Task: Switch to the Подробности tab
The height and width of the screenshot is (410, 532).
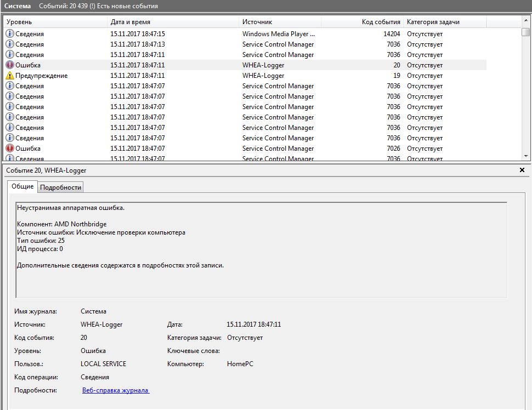Action: point(60,187)
